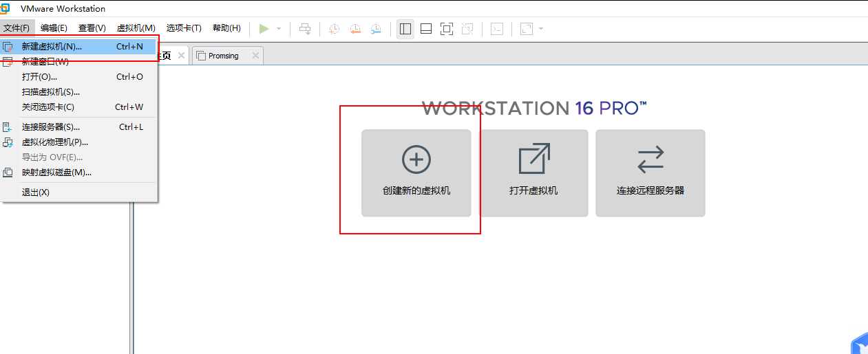This screenshot has height=354, width=868.
Task: Click the take snapshot icon
Action: point(334,28)
